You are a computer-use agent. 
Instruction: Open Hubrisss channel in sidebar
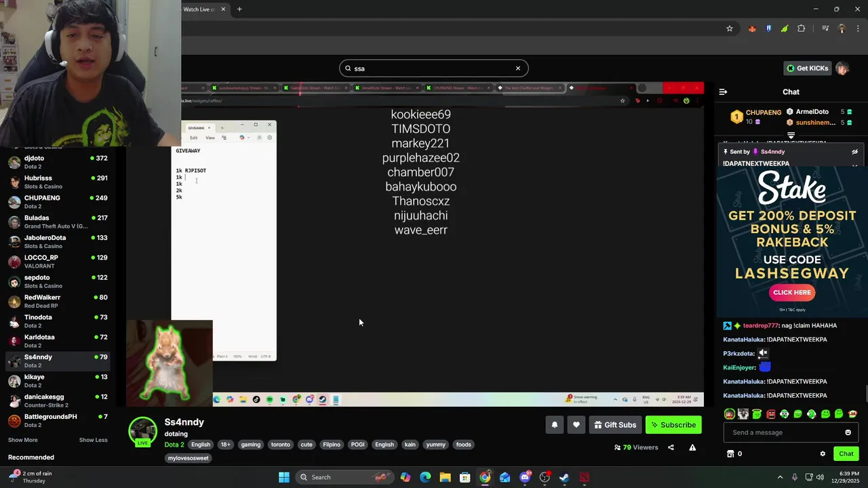pyautogui.click(x=58, y=182)
